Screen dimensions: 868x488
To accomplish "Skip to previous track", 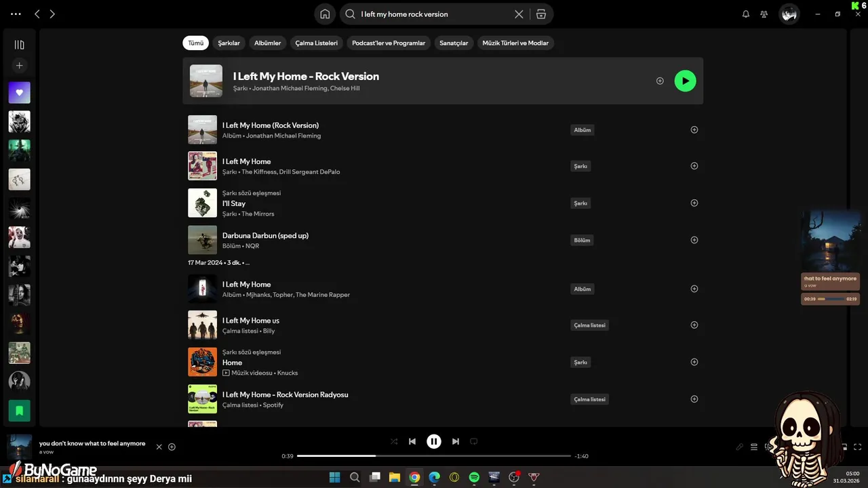I will pyautogui.click(x=412, y=441).
